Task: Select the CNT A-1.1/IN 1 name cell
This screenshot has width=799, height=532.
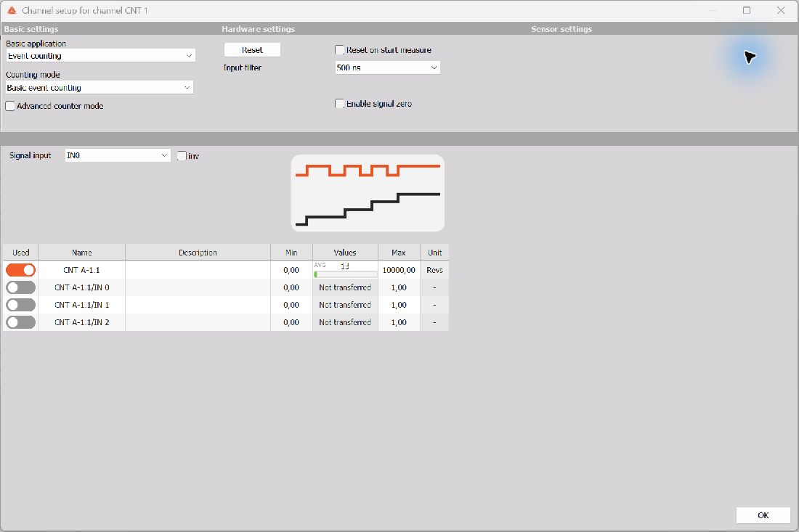Action: tap(81, 305)
